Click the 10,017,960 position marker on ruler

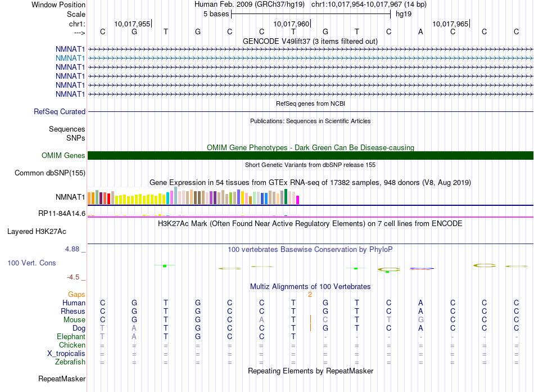click(292, 24)
